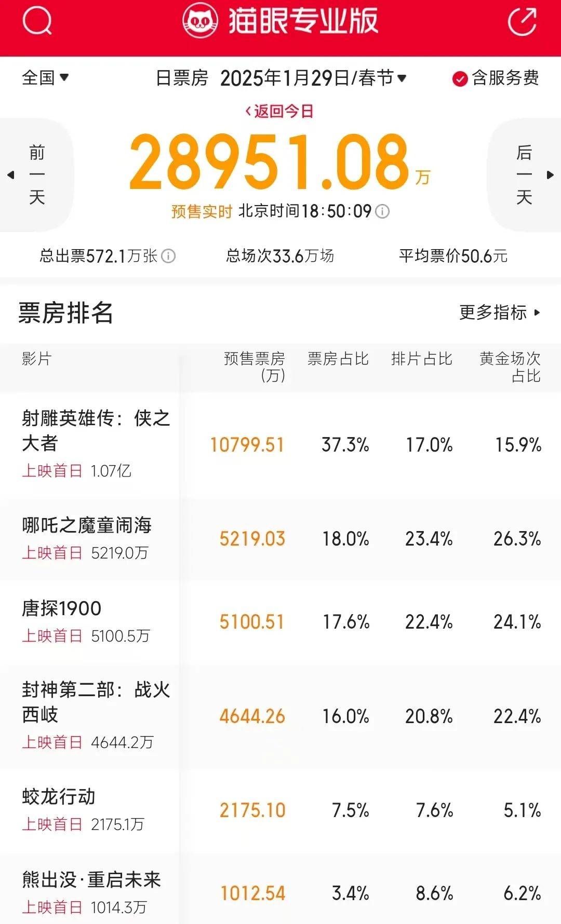Toggle the 含服务费 checkbox
Image resolution: width=561 pixels, height=924 pixels.
click(460, 79)
